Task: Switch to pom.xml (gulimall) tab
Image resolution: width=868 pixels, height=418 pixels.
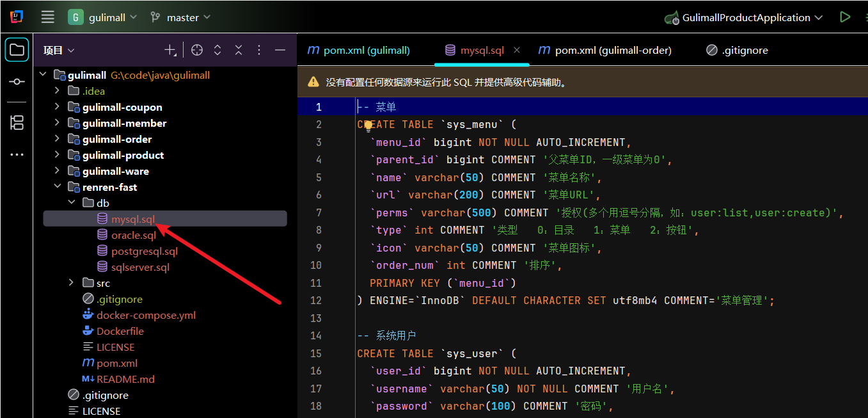Action: [x=359, y=50]
